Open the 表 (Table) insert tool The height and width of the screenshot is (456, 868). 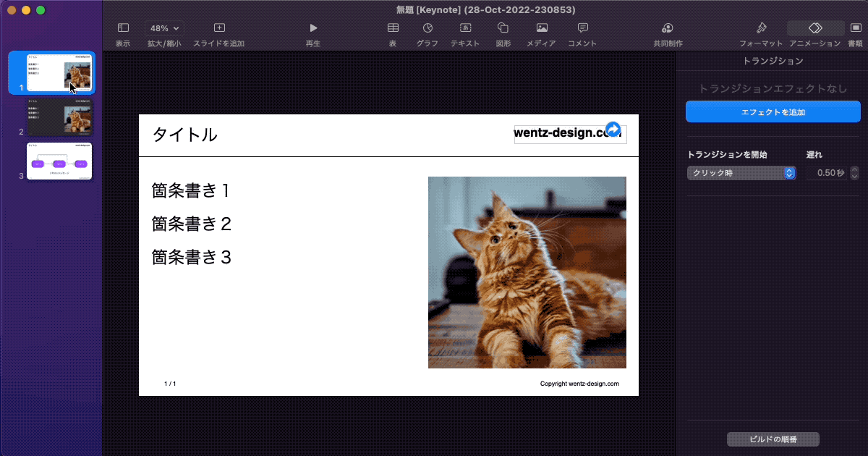coord(392,33)
